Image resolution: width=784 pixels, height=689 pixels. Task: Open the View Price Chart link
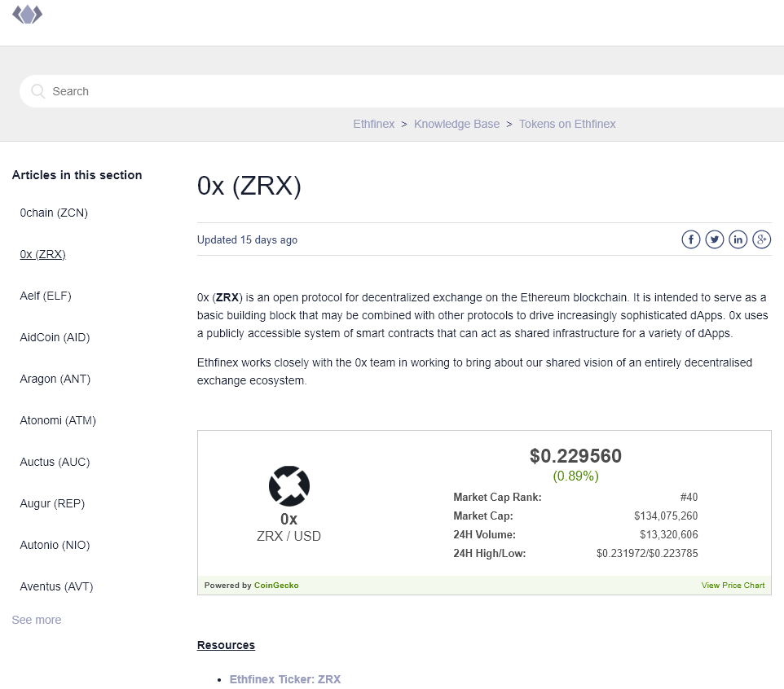click(733, 585)
